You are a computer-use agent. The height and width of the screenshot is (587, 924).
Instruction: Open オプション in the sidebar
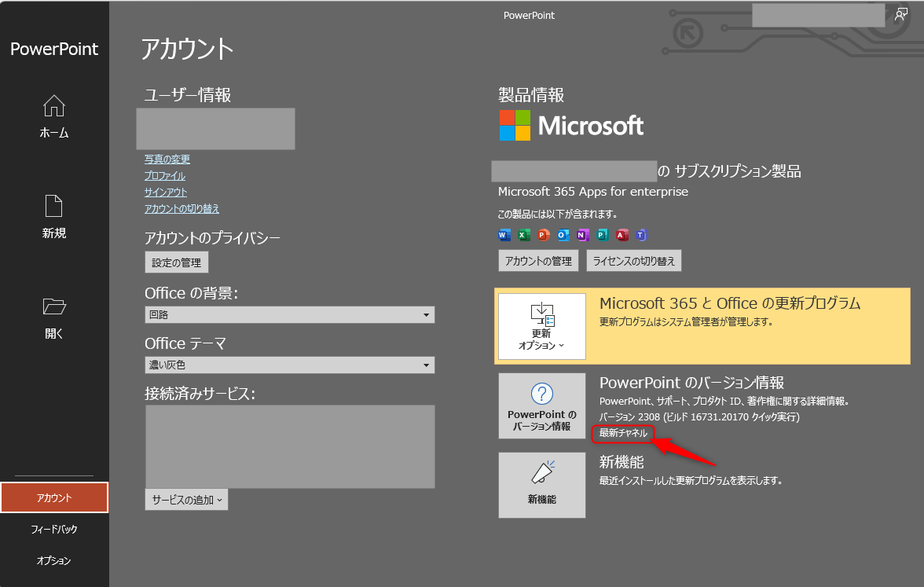54,560
